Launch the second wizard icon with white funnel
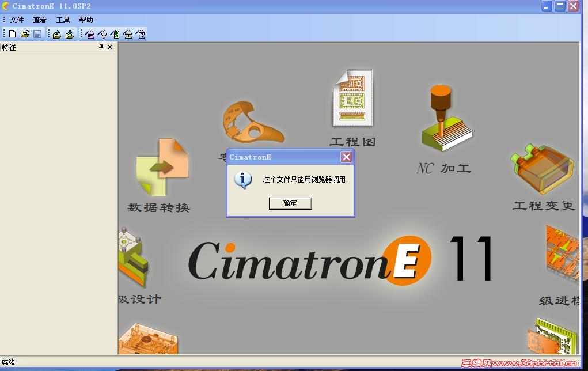 click(103, 35)
